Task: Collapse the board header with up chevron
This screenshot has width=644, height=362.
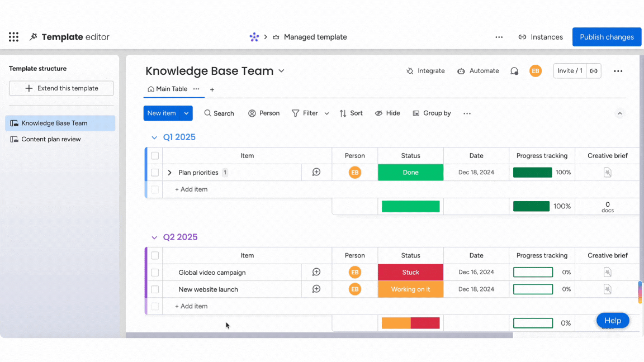Action: click(x=620, y=113)
